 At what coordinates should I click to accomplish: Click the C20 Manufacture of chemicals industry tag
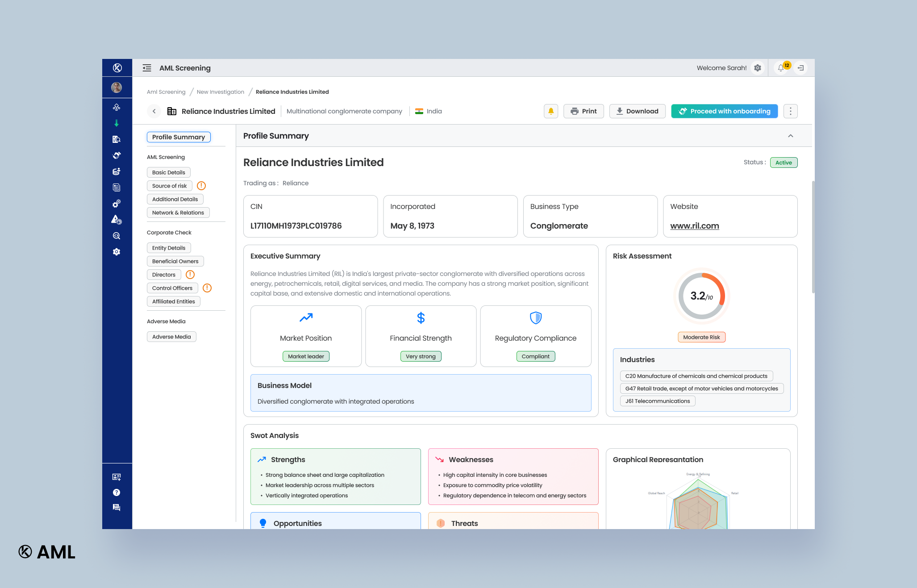pyautogui.click(x=696, y=376)
